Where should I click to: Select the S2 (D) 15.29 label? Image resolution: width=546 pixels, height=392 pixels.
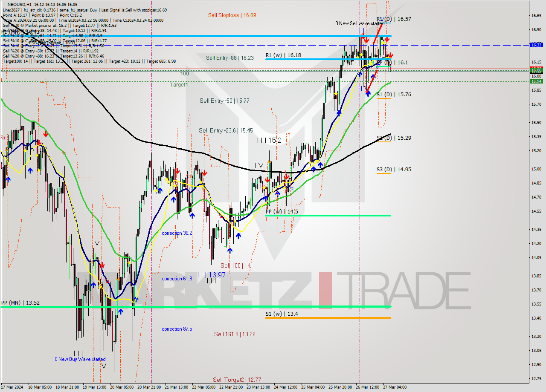tap(394, 138)
